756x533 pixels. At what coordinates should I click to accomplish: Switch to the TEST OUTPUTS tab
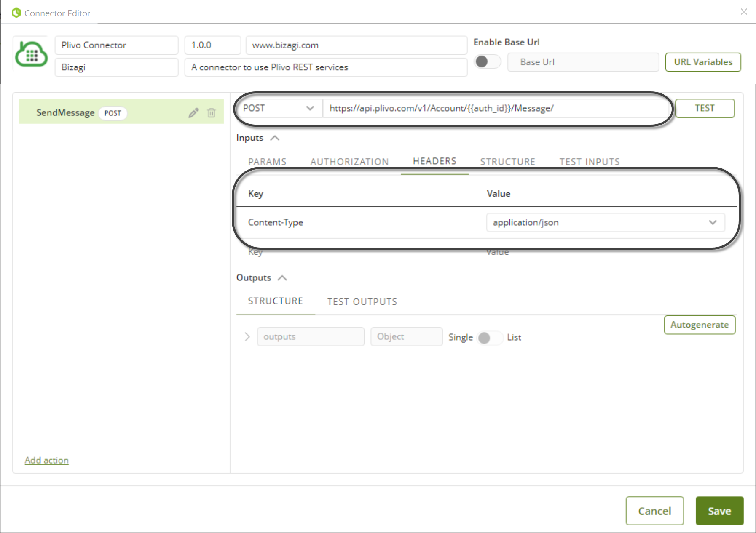[x=362, y=302]
